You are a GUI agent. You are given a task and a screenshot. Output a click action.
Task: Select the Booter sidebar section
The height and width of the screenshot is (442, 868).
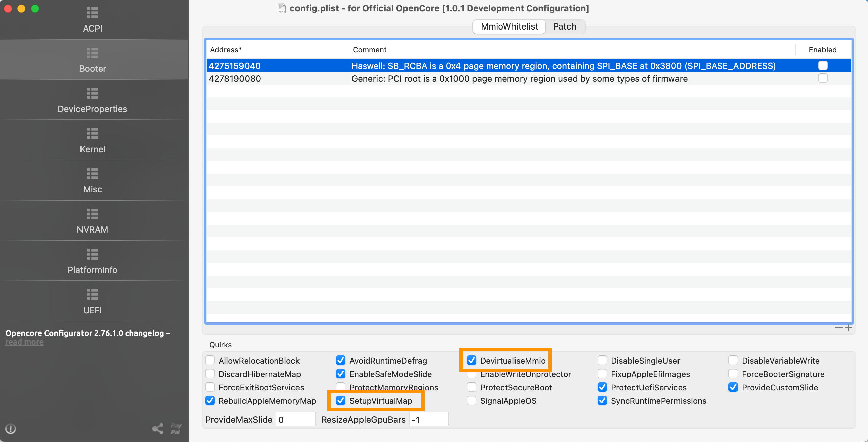click(x=92, y=60)
